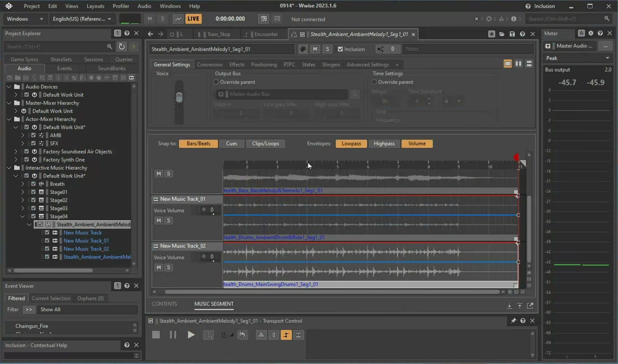
Task: Open the Layouts menu
Action: pos(95,6)
